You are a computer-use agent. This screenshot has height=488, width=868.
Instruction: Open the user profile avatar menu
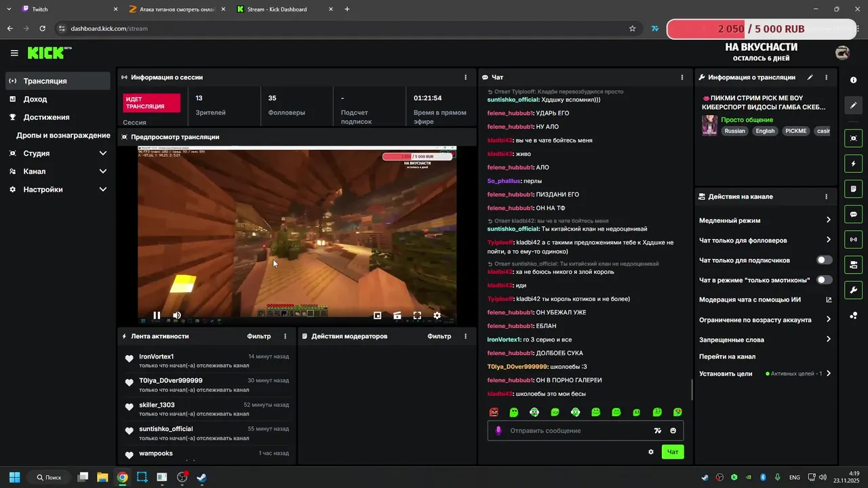pos(842,52)
